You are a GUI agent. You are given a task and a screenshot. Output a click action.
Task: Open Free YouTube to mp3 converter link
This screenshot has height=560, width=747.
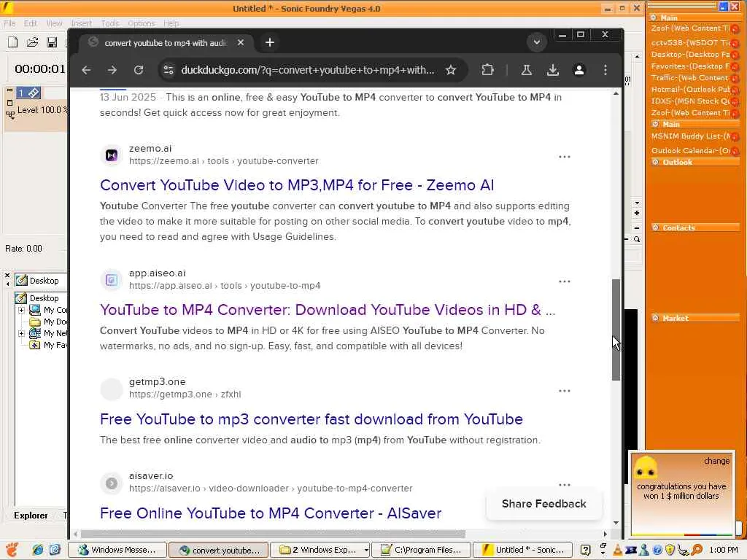(x=311, y=419)
